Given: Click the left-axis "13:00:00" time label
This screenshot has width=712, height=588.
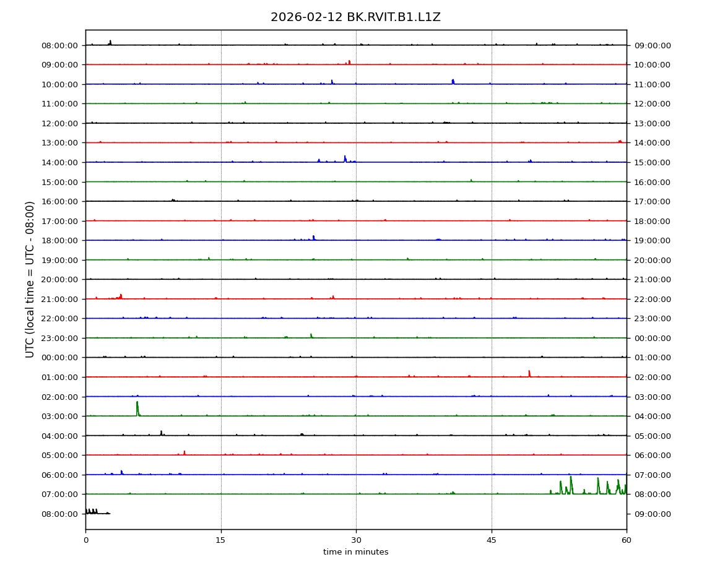Looking at the screenshot, I should (x=59, y=143).
